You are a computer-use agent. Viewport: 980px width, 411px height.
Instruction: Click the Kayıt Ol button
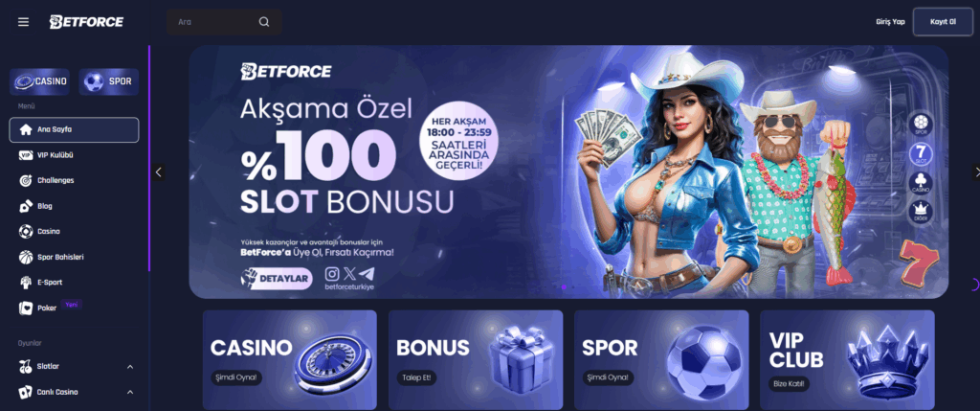pos(943,21)
